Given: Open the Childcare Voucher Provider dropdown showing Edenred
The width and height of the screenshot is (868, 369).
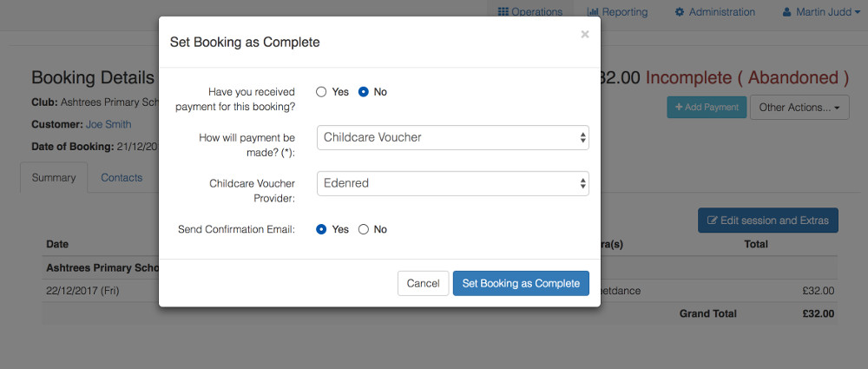Looking at the screenshot, I should pos(453,183).
